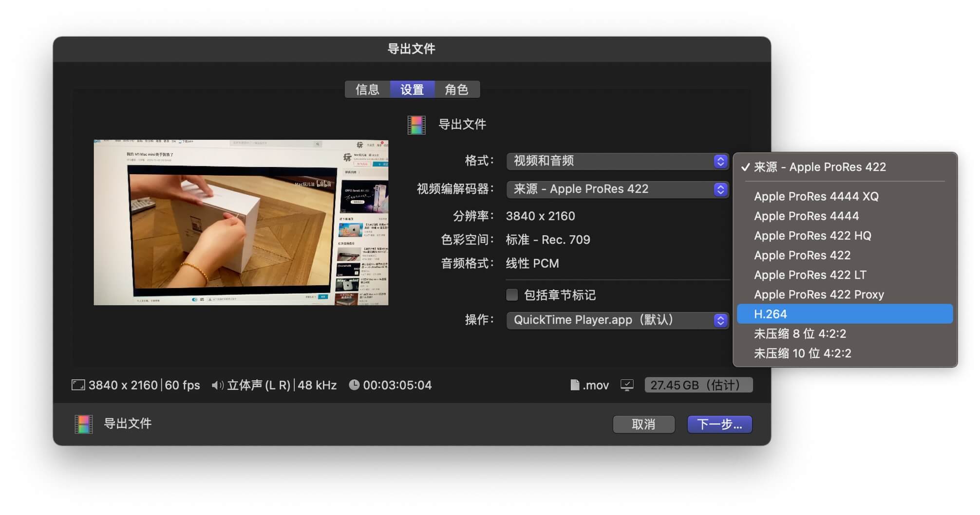Enable the 包括章节标记 checkbox
Image resolution: width=980 pixels, height=515 pixels.
[512, 295]
